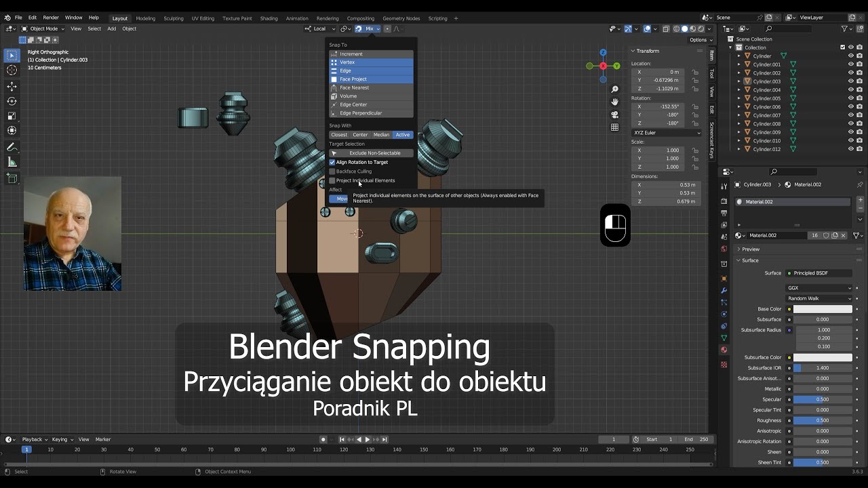Enable Align Rotation to Target checkbox
The width and height of the screenshot is (868, 488).
point(332,162)
